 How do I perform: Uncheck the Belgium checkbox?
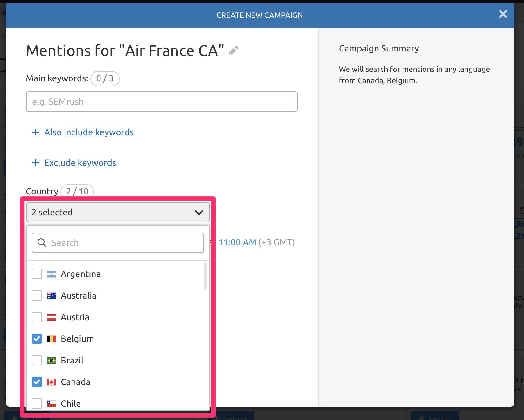[37, 339]
